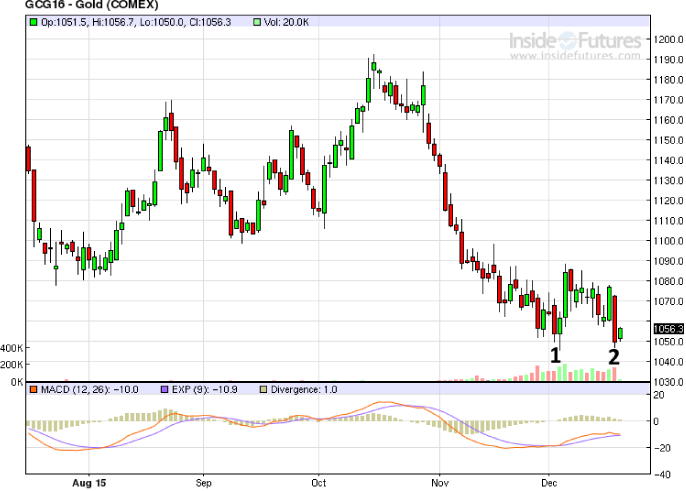Screen dimensions: 686x491
Task: Click the 400K volume axis label
Action: point(13,348)
